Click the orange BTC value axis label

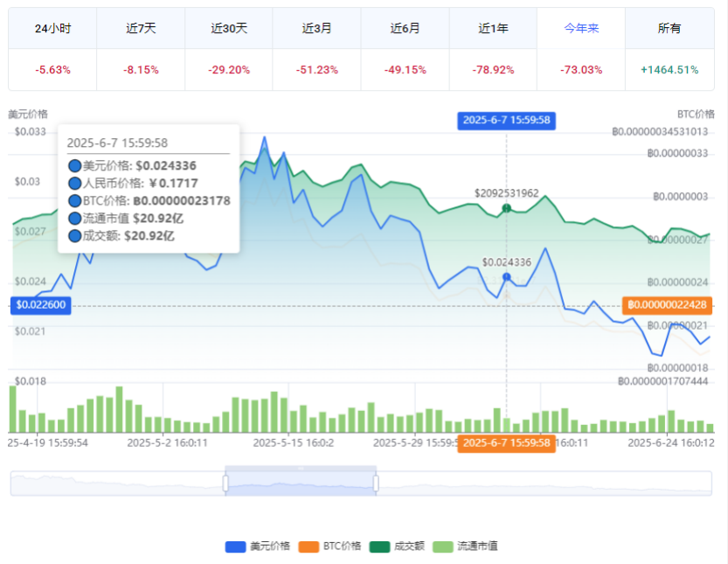coord(668,305)
